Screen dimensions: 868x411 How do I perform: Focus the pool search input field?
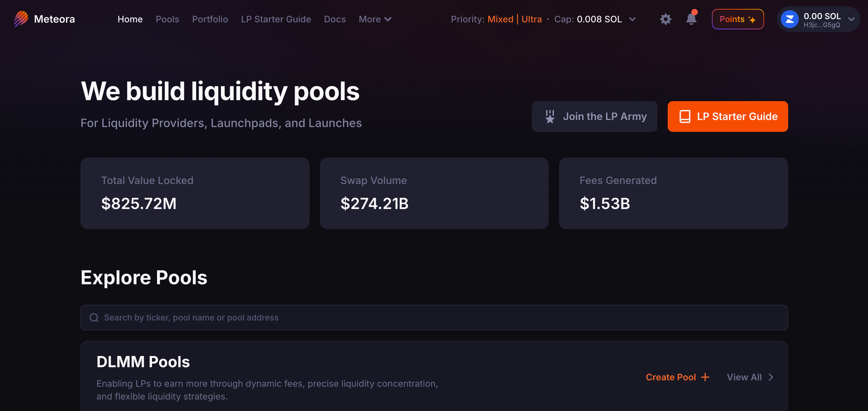(434, 318)
